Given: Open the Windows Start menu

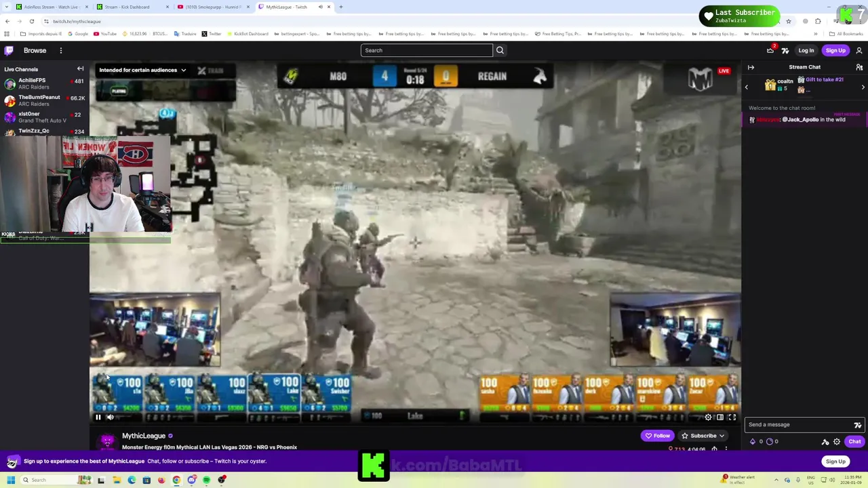Looking at the screenshot, I should 11,480.
